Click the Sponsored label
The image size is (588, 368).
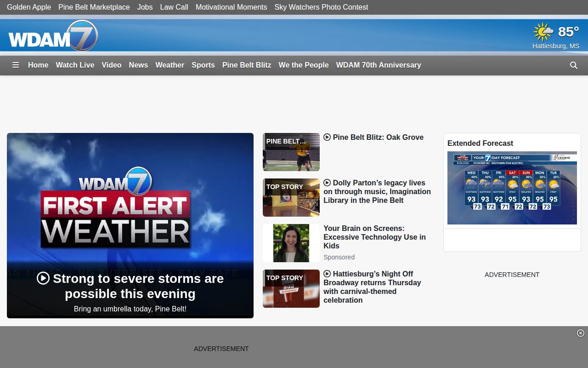coord(339,257)
